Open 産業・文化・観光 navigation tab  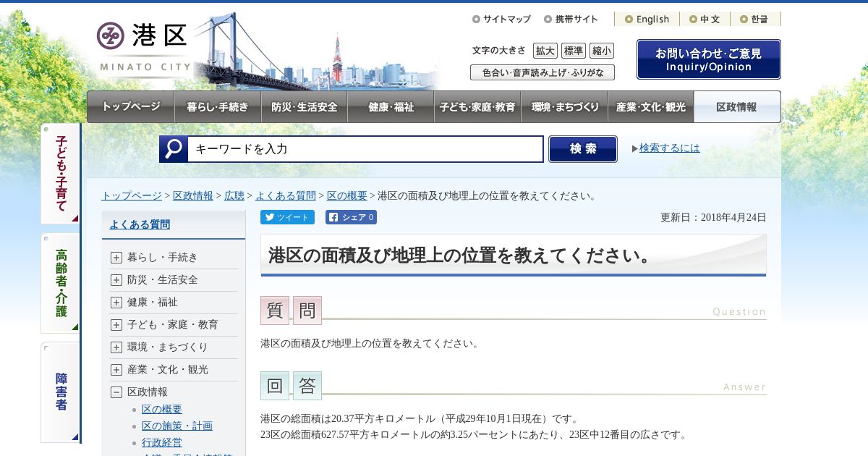651,107
